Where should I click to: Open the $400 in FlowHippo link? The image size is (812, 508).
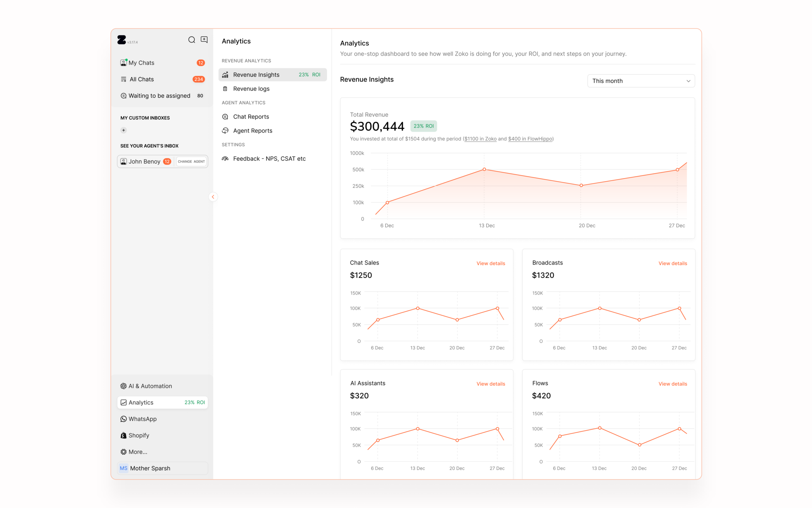[x=530, y=139]
